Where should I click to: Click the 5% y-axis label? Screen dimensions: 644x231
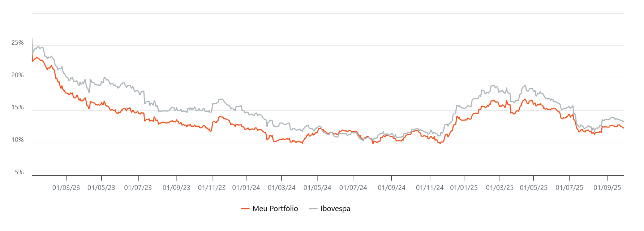(x=19, y=173)
